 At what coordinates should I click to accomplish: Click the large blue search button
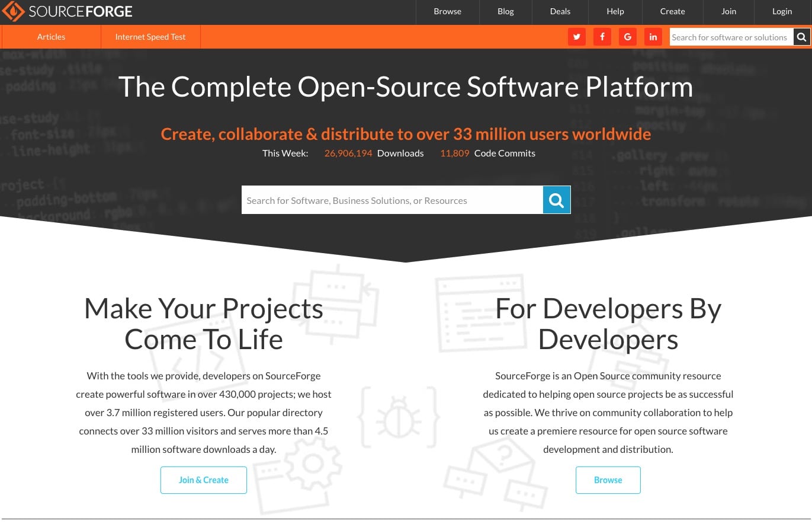[x=556, y=200]
